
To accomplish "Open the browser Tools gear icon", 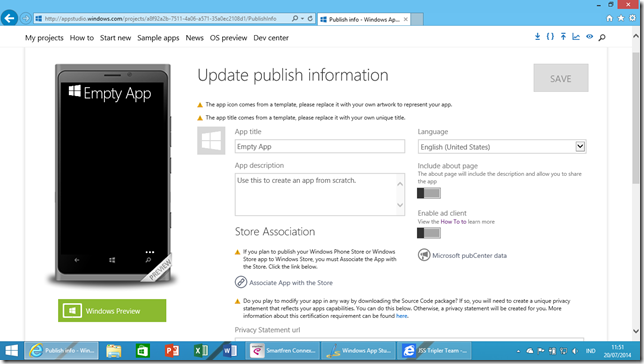I will pyautogui.click(x=632, y=18).
